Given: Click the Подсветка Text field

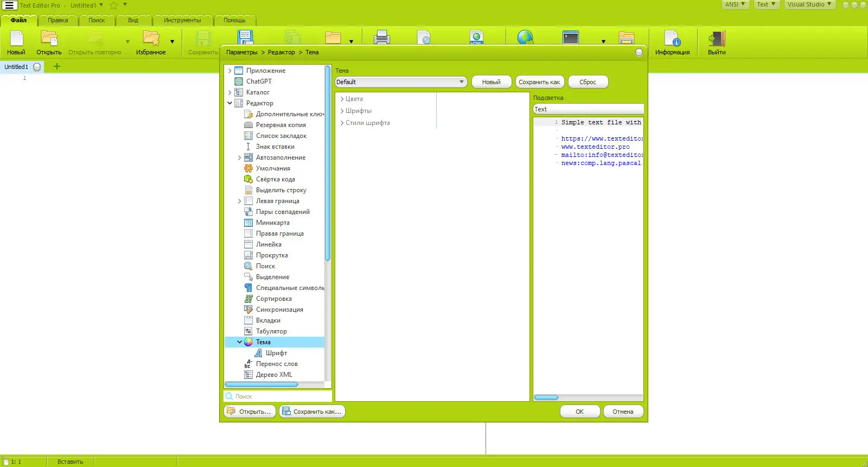Looking at the screenshot, I should 589,109.
